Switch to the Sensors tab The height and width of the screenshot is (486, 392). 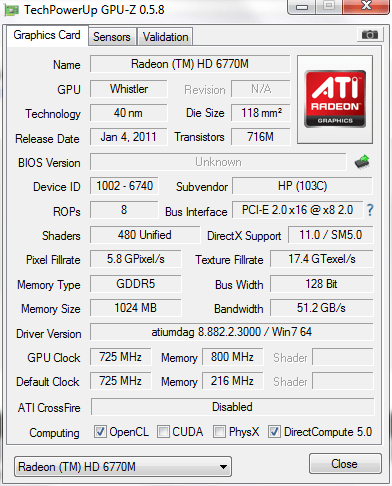point(112,37)
